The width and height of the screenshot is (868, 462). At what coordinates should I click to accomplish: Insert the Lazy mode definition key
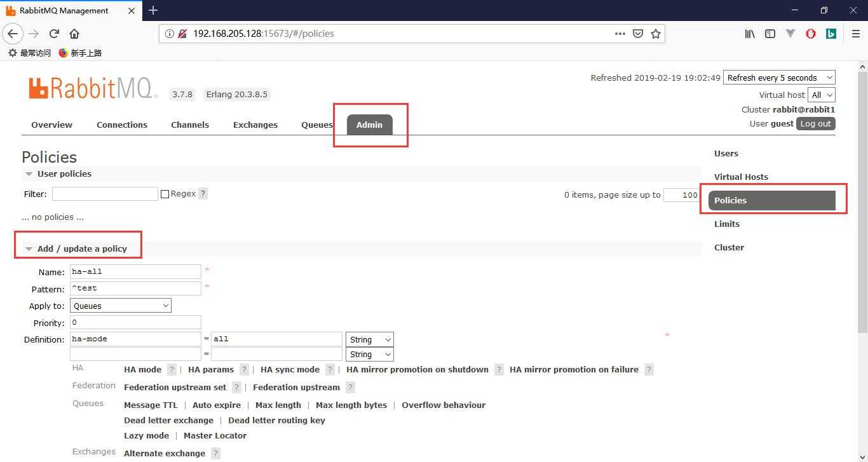[x=146, y=435]
